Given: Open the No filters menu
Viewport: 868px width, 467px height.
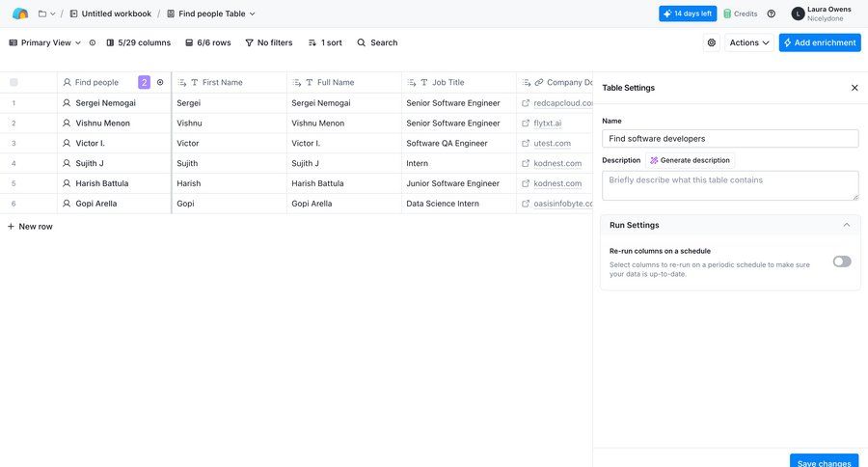Looking at the screenshot, I should point(268,42).
